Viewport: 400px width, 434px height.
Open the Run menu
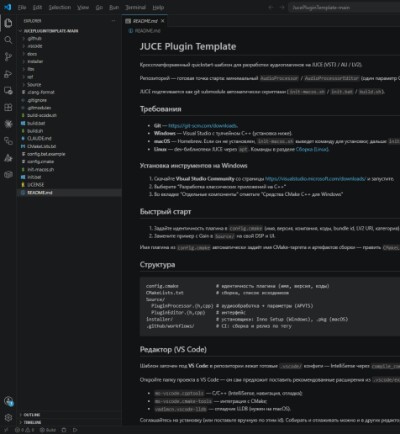pos(114,7)
